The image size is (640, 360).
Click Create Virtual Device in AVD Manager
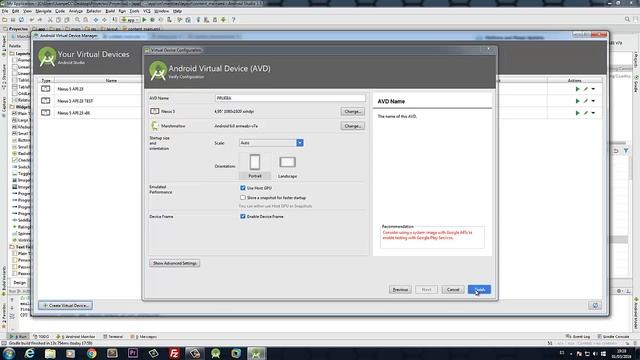point(66,305)
